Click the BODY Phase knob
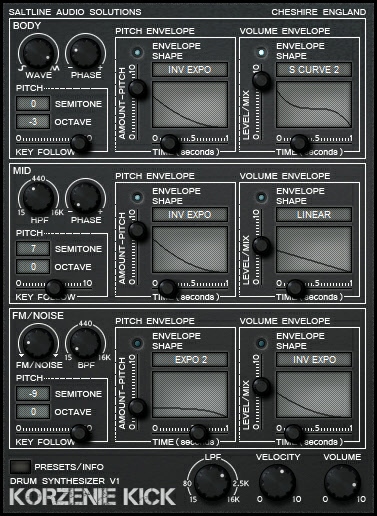The image size is (377, 516). [x=86, y=53]
